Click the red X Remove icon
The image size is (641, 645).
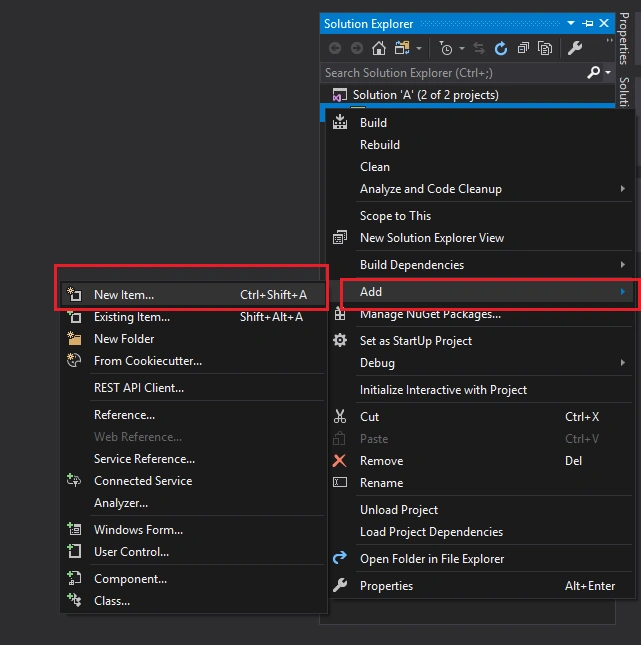pyautogui.click(x=339, y=461)
